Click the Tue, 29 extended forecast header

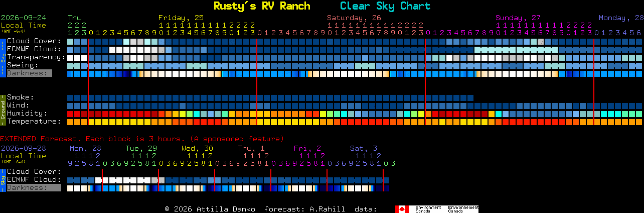141,148
